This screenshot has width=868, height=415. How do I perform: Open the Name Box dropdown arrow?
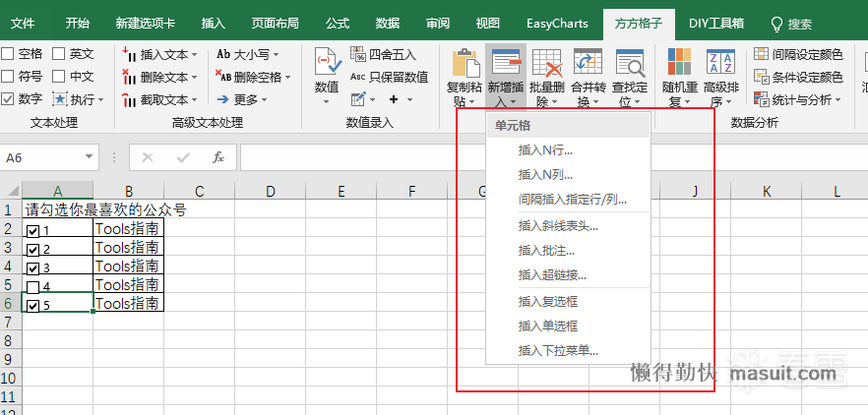(89, 157)
